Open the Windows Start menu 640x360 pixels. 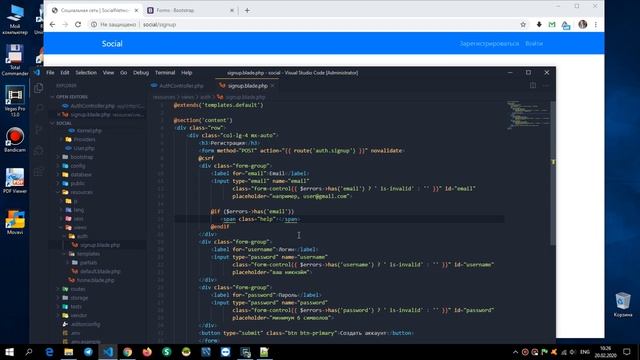pyautogui.click(x=9, y=352)
